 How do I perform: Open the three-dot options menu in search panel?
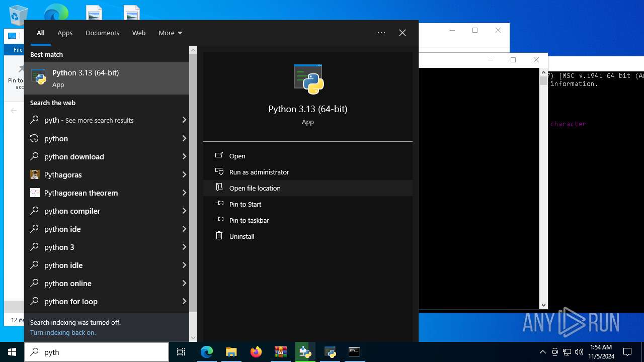tap(381, 33)
